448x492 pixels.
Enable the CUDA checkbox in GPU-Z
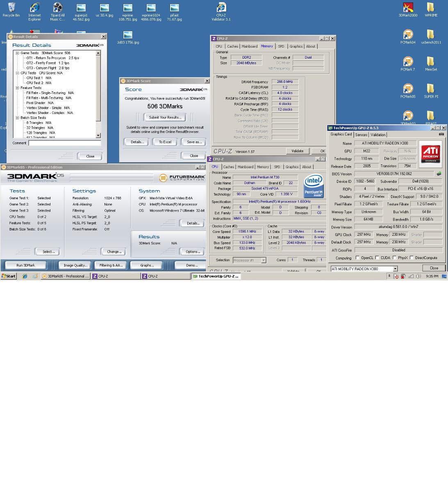pyautogui.click(x=377, y=258)
